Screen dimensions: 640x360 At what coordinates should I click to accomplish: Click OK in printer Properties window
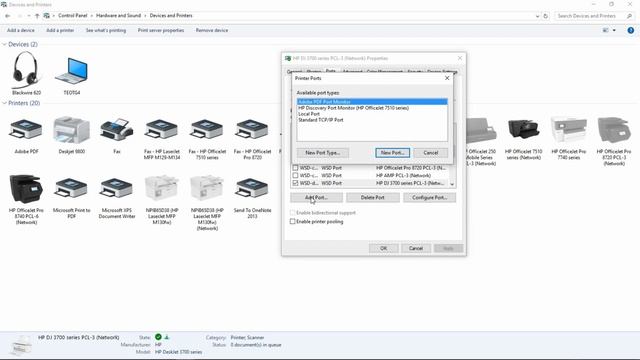(x=384, y=248)
